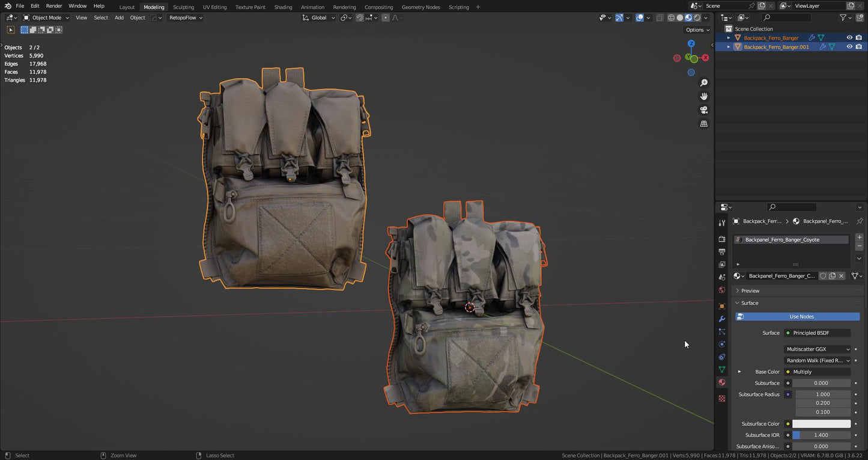The width and height of the screenshot is (868, 460).
Task: Toggle camera view with the camera gizmo
Action: pos(703,110)
